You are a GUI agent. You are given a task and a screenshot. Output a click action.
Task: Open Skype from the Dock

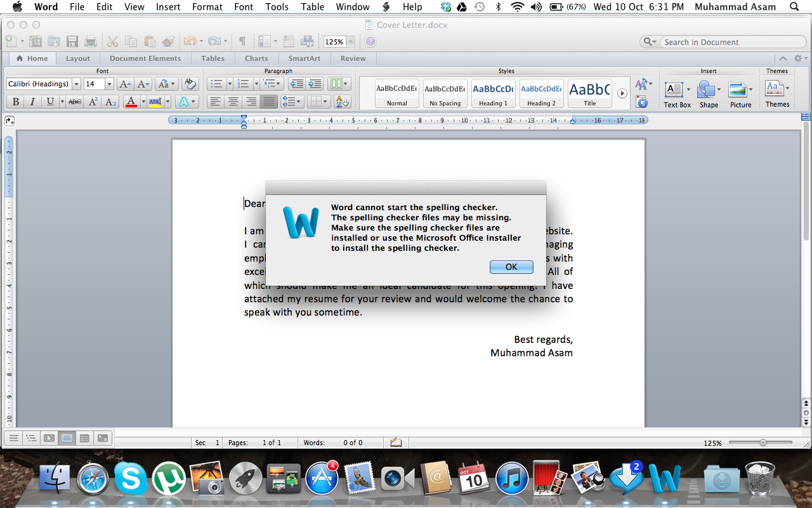point(131,478)
